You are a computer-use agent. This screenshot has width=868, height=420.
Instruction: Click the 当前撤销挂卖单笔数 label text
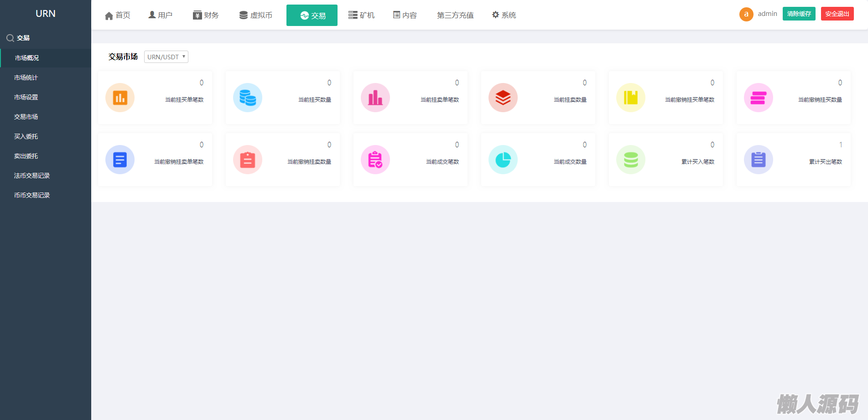pyautogui.click(x=179, y=161)
